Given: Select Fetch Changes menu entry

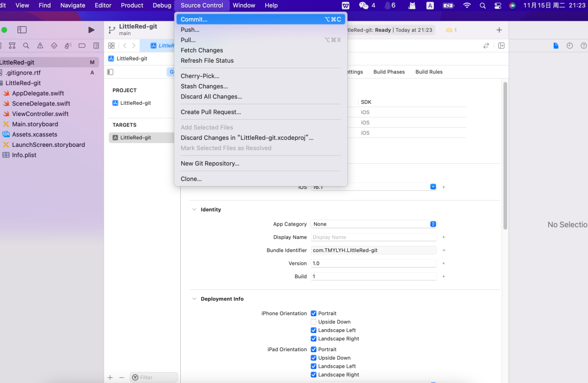Looking at the screenshot, I should click(x=261, y=50).
